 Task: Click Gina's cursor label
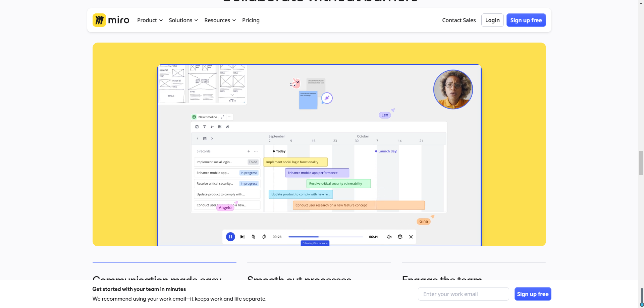click(x=424, y=221)
